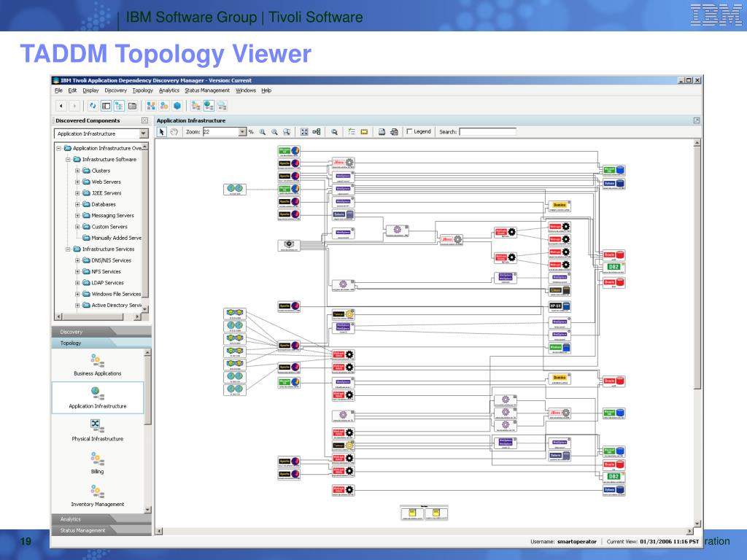Open the Zoom percentage dropdown

[242, 132]
